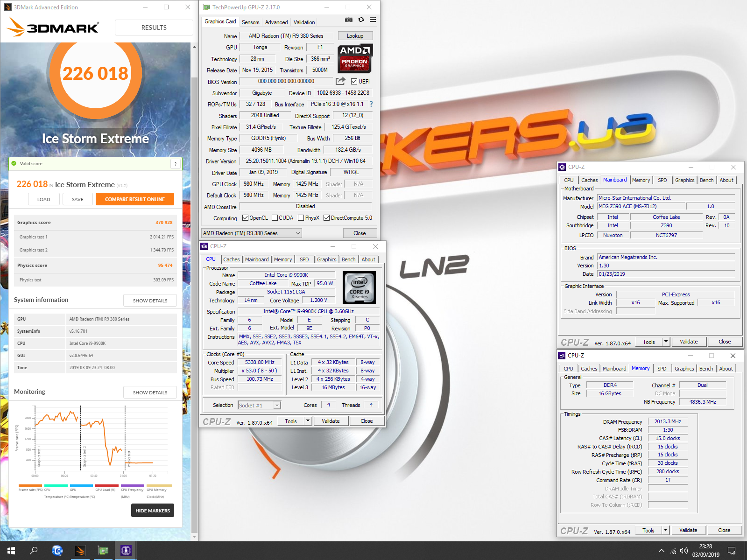Toggle the DirectCompute 5.0 checkbox

point(327,218)
